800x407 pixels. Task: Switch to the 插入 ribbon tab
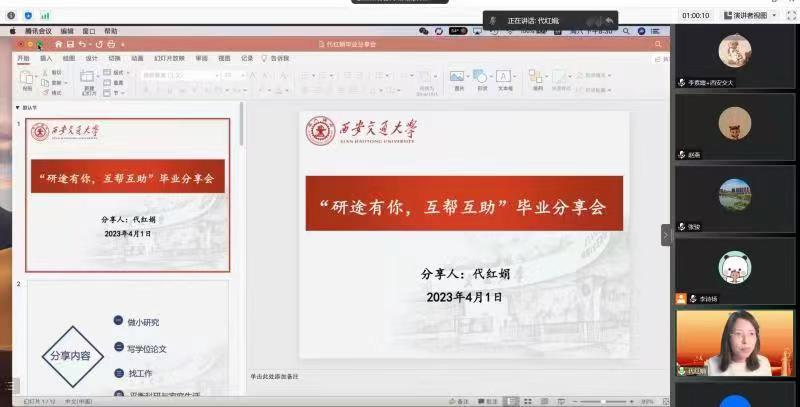coord(46,59)
